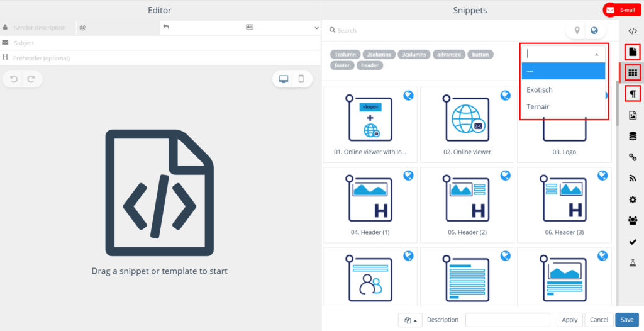Switch to mobile preview mode
644x331 pixels.
tap(301, 79)
